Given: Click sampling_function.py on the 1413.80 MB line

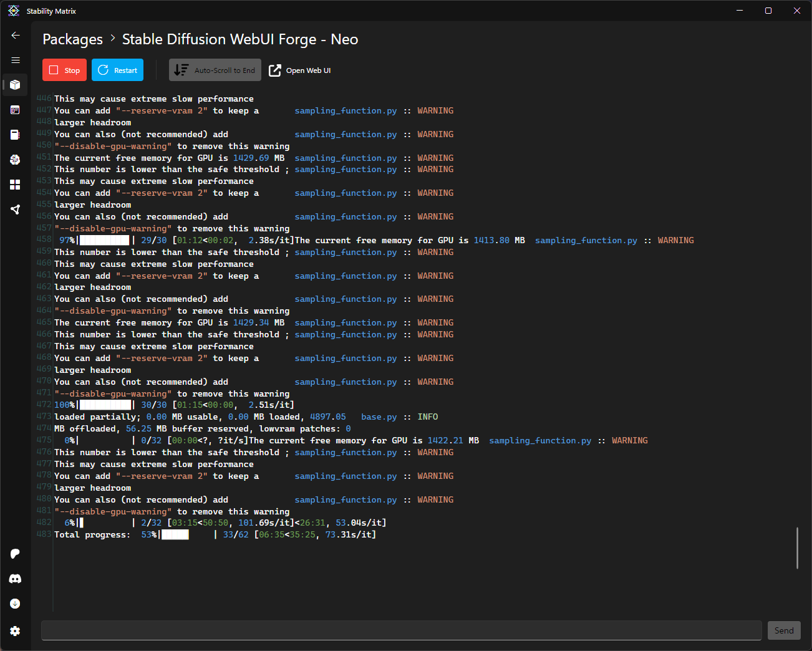Looking at the screenshot, I should [x=586, y=240].
